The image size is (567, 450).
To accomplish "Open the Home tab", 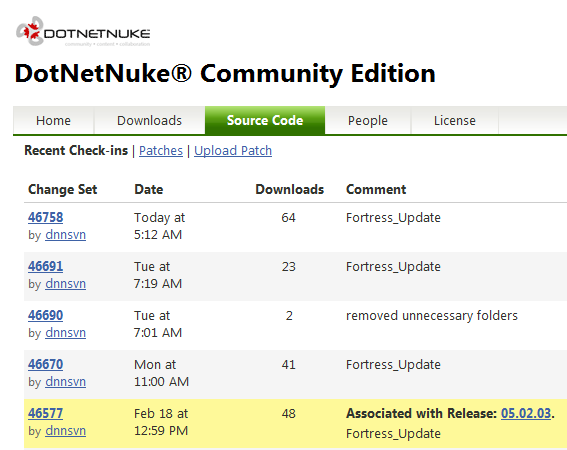I will tap(54, 120).
